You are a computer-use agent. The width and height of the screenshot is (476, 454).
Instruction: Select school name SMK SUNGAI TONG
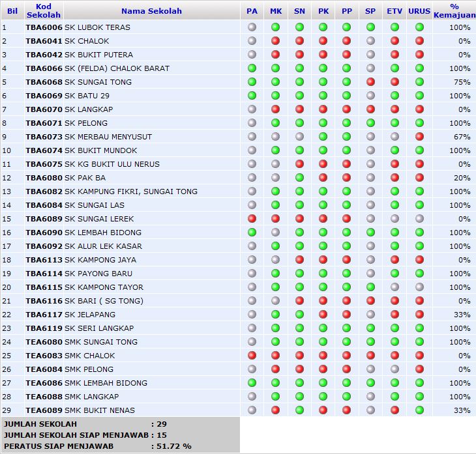(x=101, y=342)
